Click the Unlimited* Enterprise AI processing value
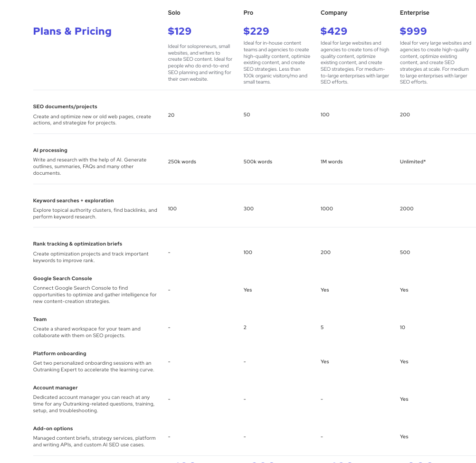 (x=412, y=162)
